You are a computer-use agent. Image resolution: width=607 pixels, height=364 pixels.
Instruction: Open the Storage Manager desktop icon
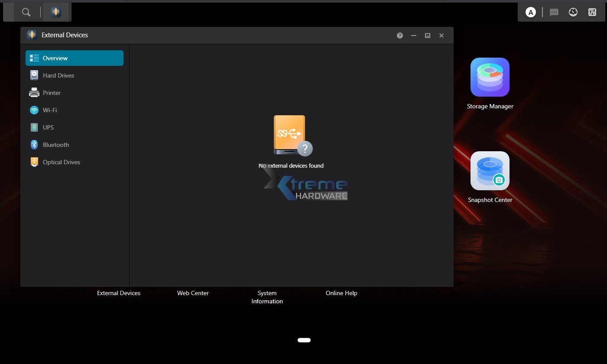[490, 78]
